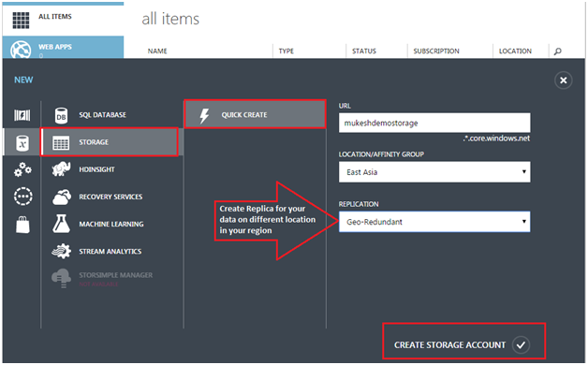
Task: Click the URL storage name field
Action: [434, 123]
